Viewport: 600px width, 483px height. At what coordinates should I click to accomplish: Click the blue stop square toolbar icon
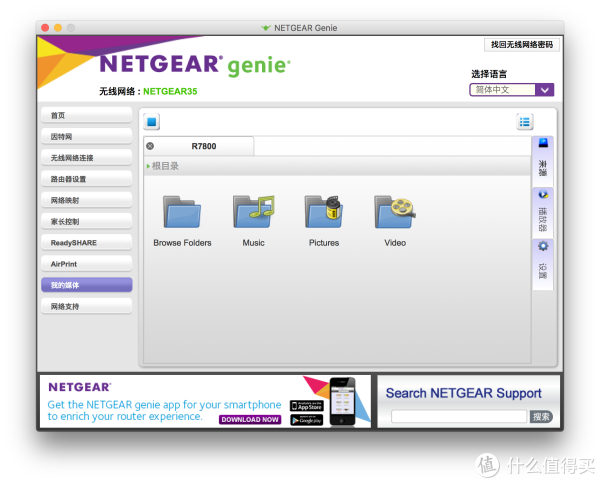click(152, 122)
